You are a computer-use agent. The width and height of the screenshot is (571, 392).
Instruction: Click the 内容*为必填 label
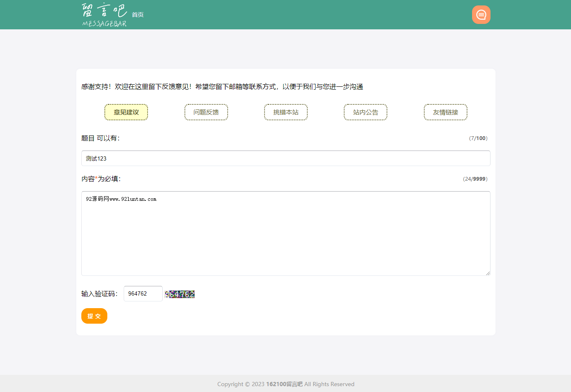point(101,179)
